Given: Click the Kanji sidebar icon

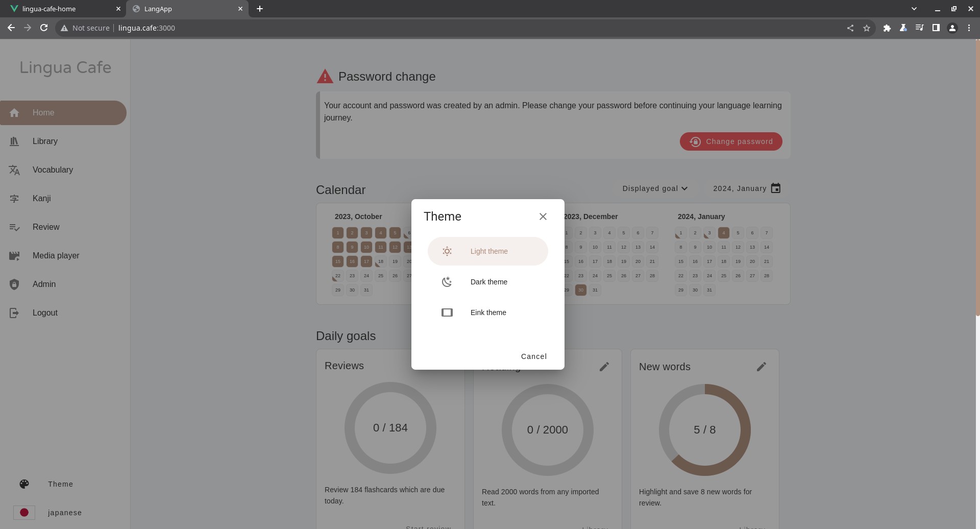Looking at the screenshot, I should coord(14,199).
